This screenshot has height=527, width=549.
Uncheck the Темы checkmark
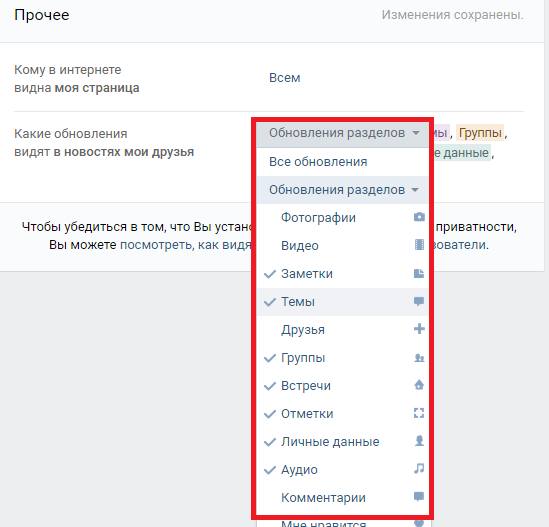[x=270, y=302]
